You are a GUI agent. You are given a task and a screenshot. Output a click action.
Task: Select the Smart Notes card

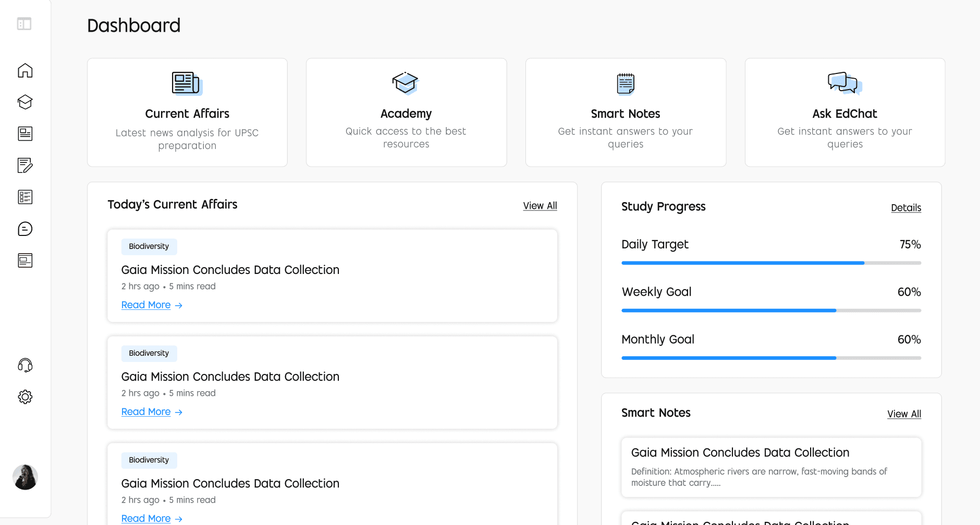pos(626,113)
